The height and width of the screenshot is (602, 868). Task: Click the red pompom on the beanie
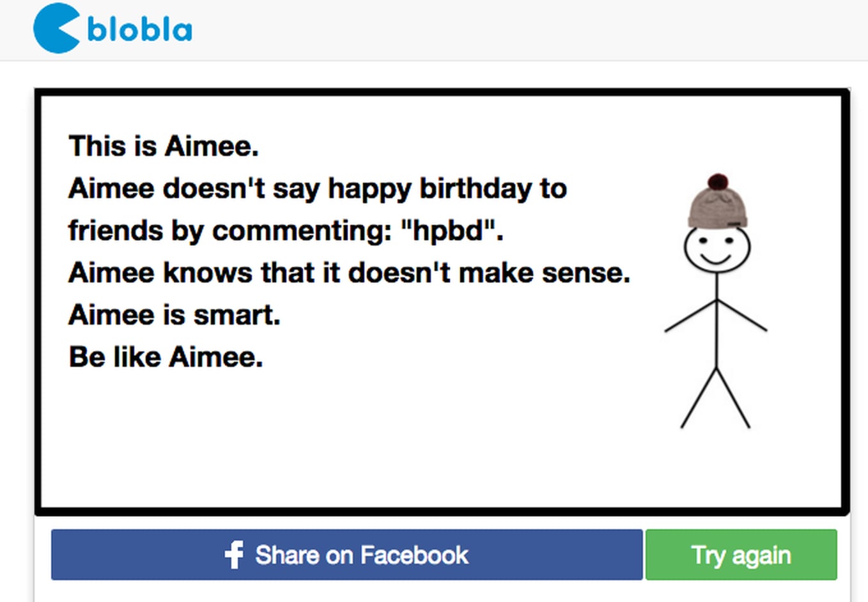[x=718, y=181]
